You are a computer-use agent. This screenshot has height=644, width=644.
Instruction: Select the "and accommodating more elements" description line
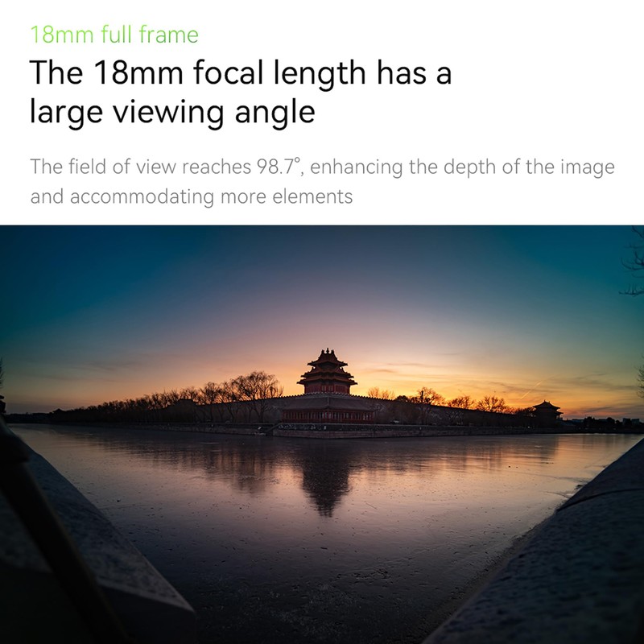click(x=192, y=196)
